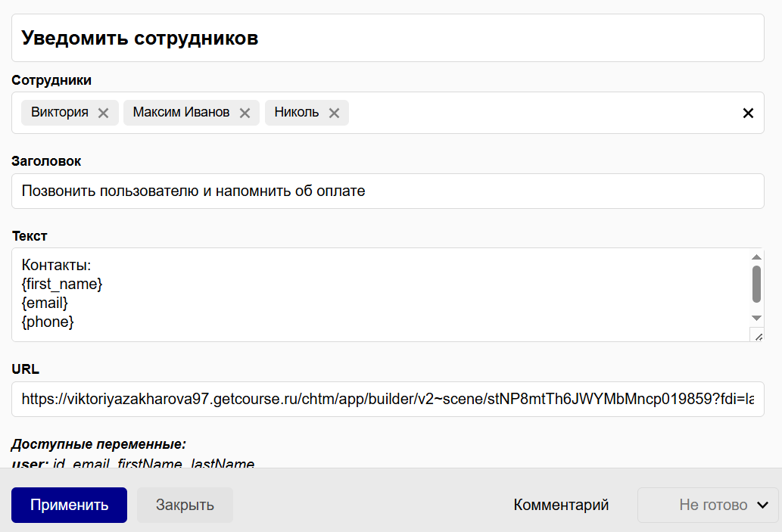
Task: Click the Заголовок field label
Action: (46, 161)
